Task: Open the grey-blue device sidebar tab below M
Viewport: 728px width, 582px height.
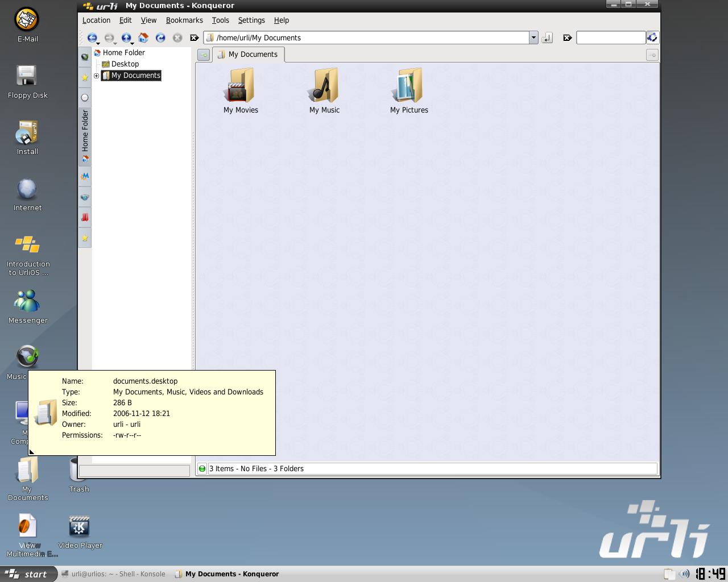Action: pyautogui.click(x=85, y=197)
